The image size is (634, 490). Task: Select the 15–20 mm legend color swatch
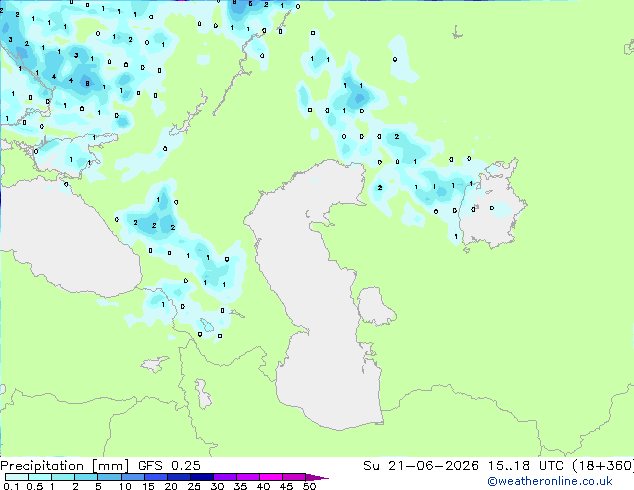coord(156,477)
